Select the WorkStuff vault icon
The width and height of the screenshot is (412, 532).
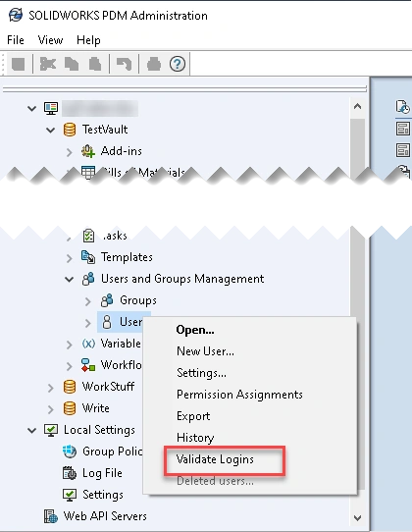point(70,387)
